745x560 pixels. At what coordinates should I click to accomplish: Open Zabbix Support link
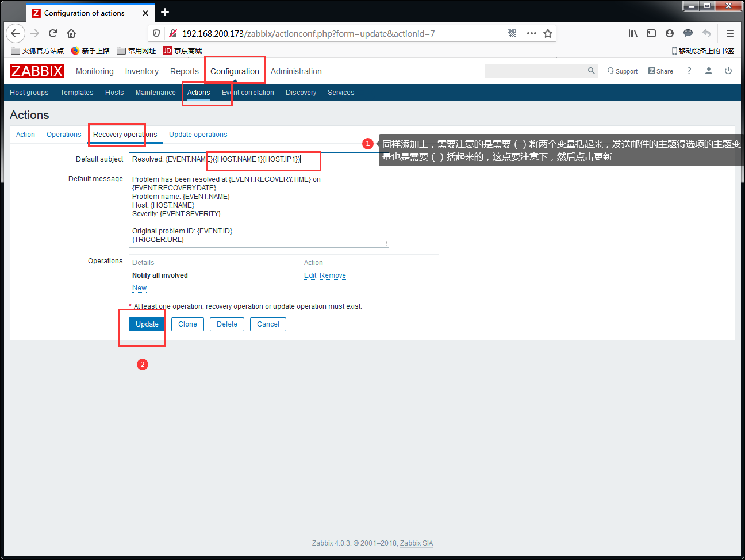(x=623, y=71)
